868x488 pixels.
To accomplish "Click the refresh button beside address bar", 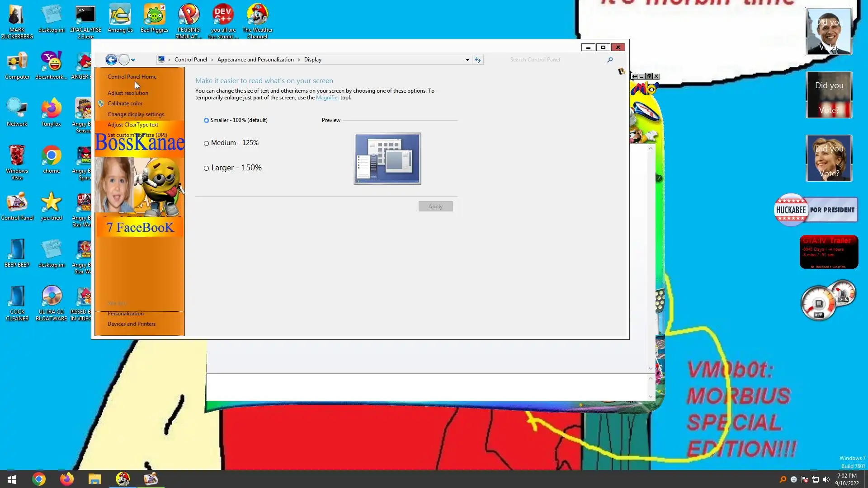I will (x=478, y=60).
